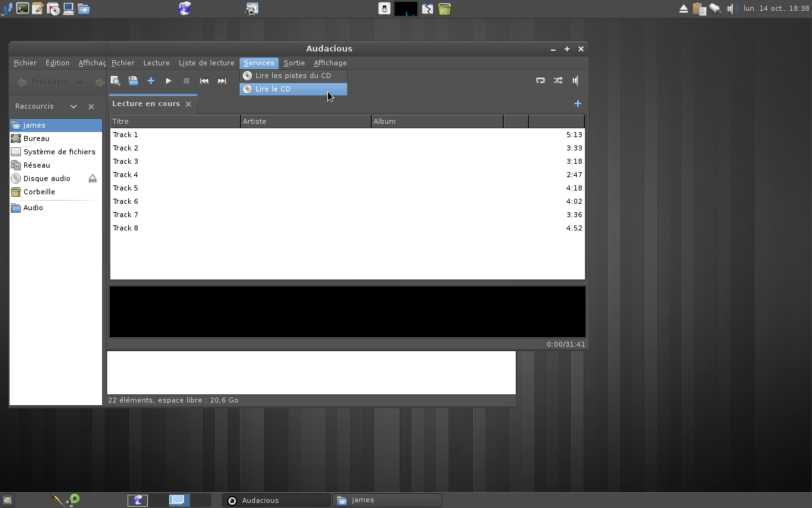
Task: Launch the text editor notepad icon
Action: (38, 9)
